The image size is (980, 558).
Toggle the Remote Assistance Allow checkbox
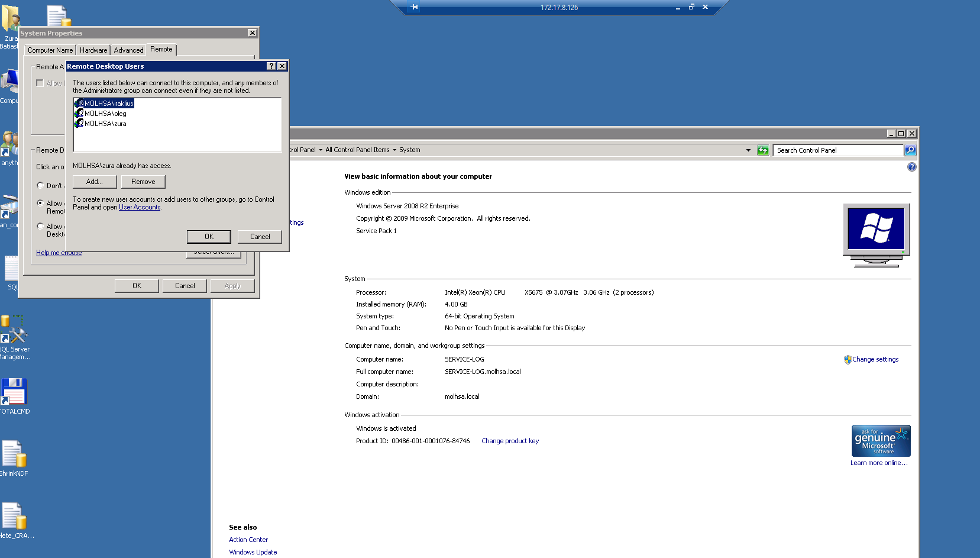pos(40,83)
